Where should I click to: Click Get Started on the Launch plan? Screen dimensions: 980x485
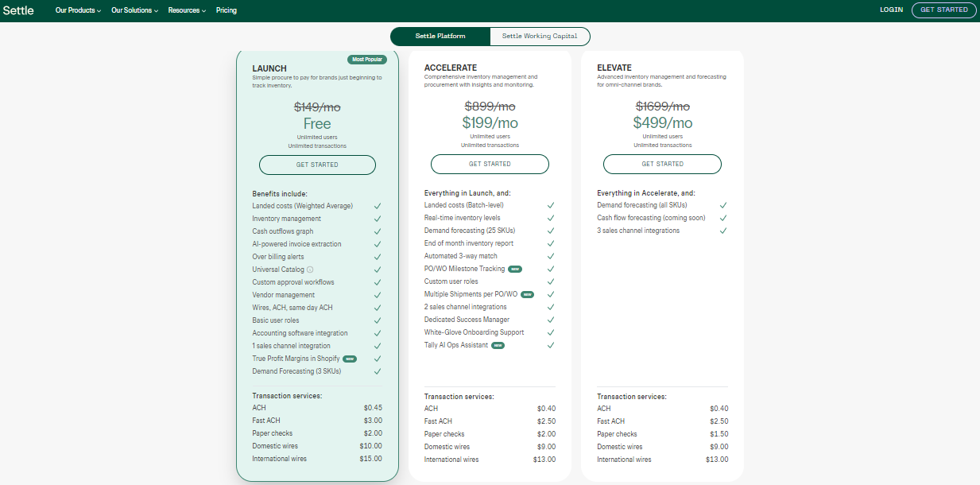click(x=317, y=165)
